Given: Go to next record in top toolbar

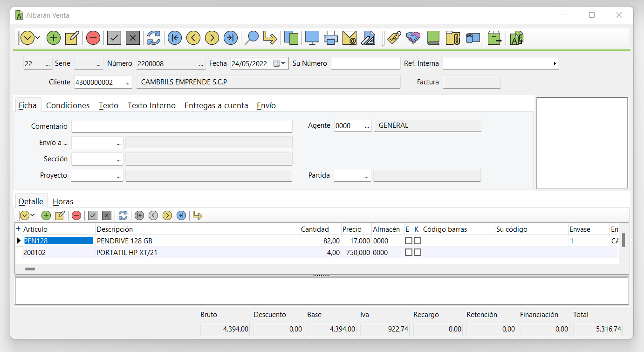Looking at the screenshot, I should click(x=212, y=38).
